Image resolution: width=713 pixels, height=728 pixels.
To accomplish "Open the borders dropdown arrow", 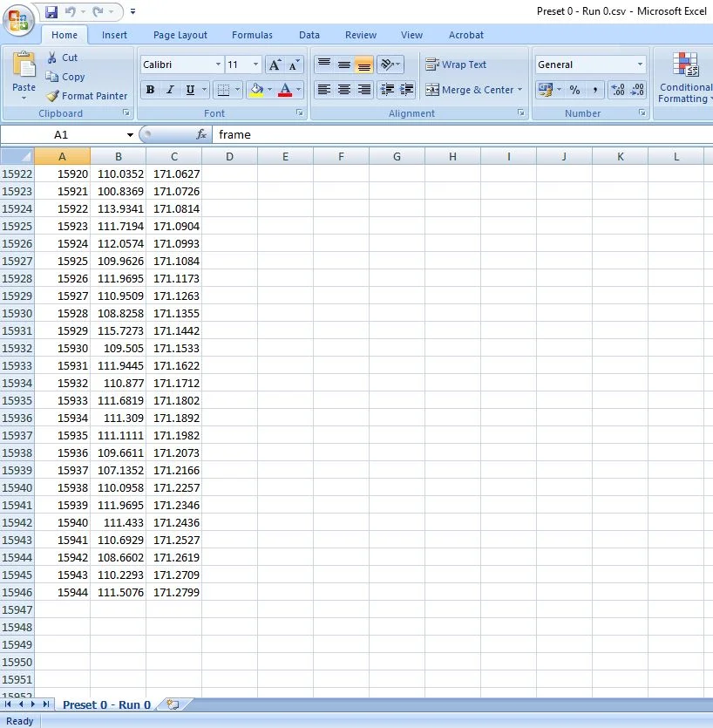I will click(x=237, y=90).
